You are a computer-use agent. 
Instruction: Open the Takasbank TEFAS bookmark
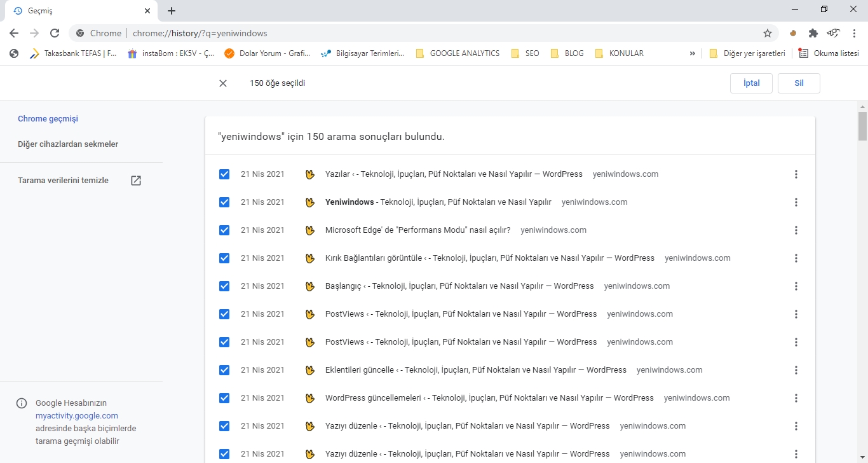pos(73,53)
